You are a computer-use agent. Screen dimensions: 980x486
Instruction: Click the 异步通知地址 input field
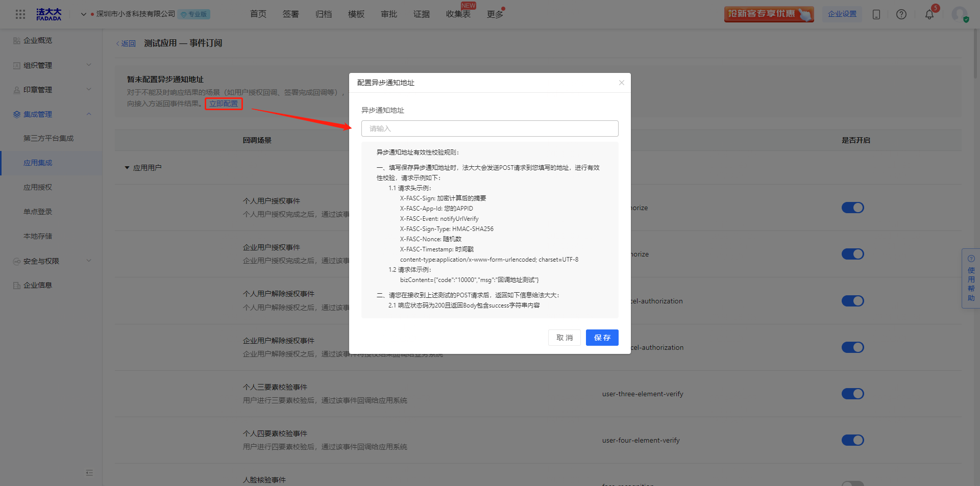pyautogui.click(x=489, y=129)
